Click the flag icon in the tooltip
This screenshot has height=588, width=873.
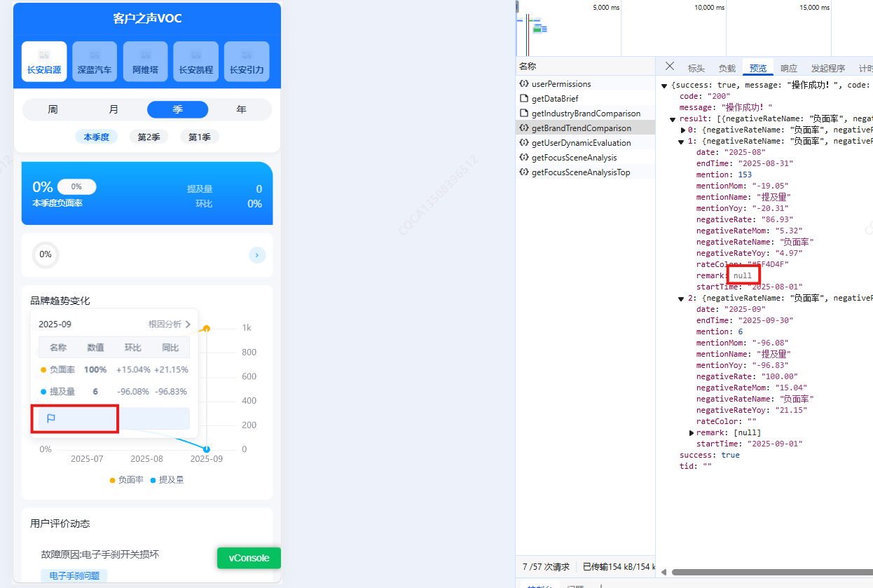[51, 419]
